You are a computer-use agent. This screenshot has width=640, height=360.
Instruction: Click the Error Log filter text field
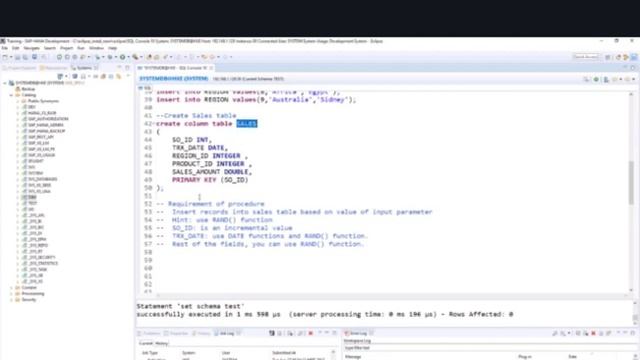point(488,348)
